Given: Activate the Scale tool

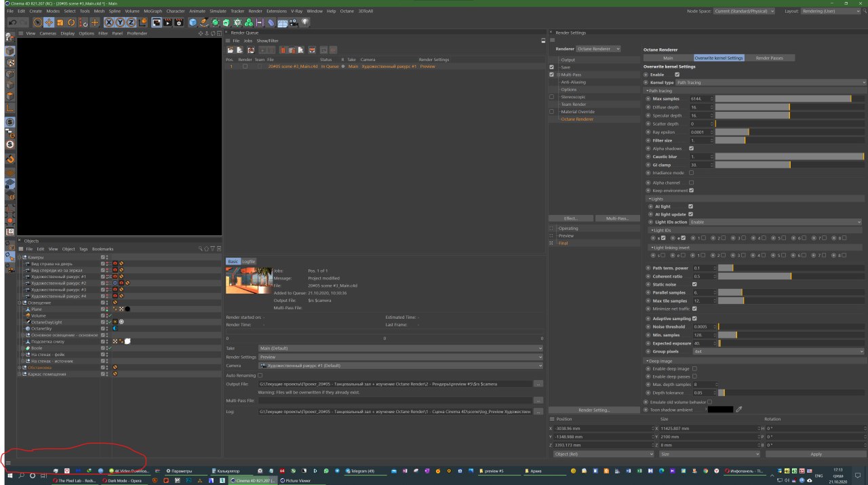Looking at the screenshot, I should pos(60,22).
